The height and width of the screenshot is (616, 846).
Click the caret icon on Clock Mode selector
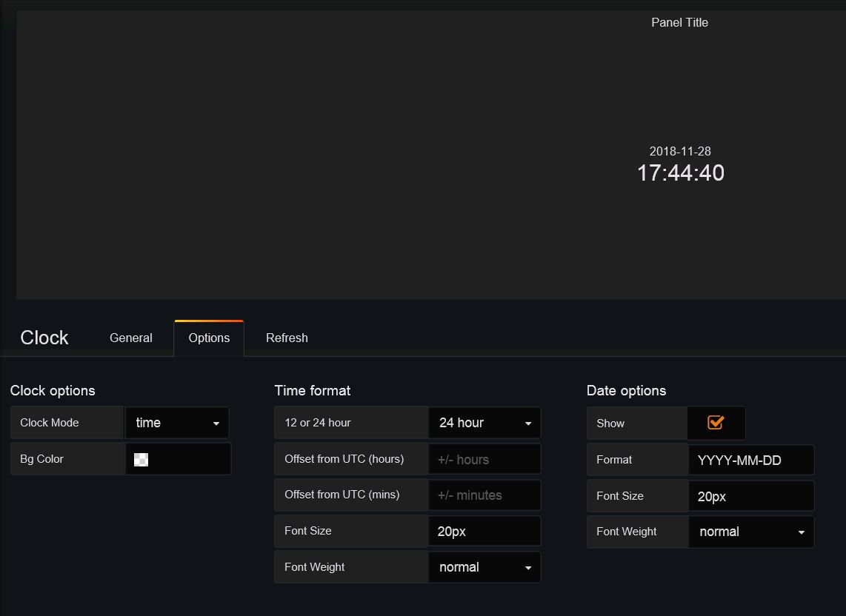(217, 422)
